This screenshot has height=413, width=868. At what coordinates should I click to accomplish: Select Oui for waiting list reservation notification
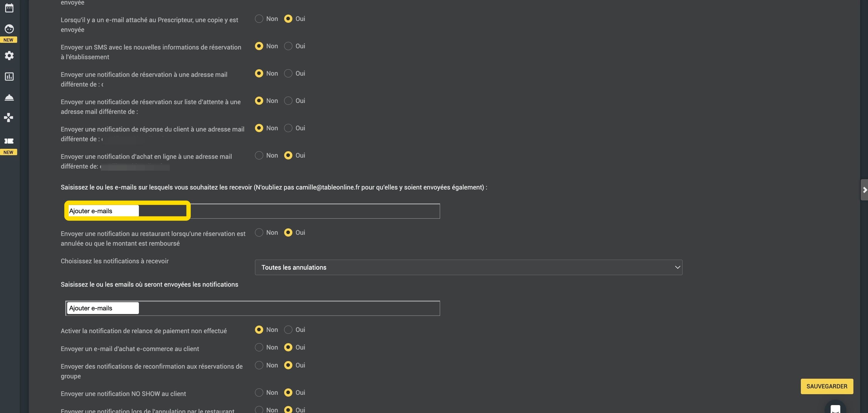[288, 101]
